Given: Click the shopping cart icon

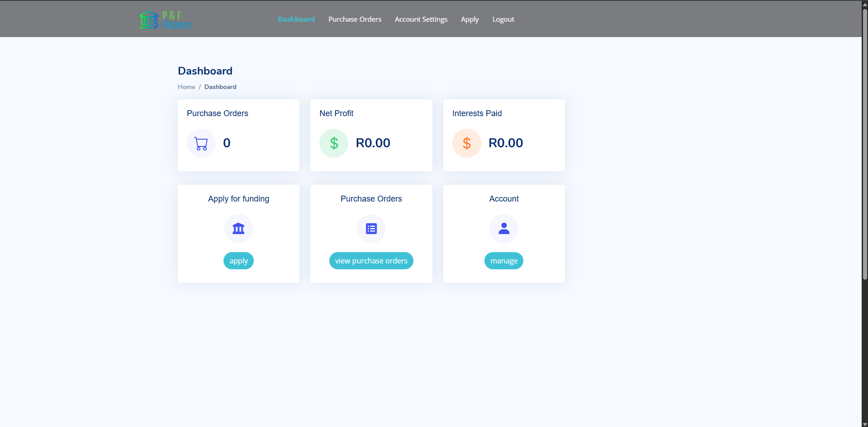Looking at the screenshot, I should [x=201, y=143].
